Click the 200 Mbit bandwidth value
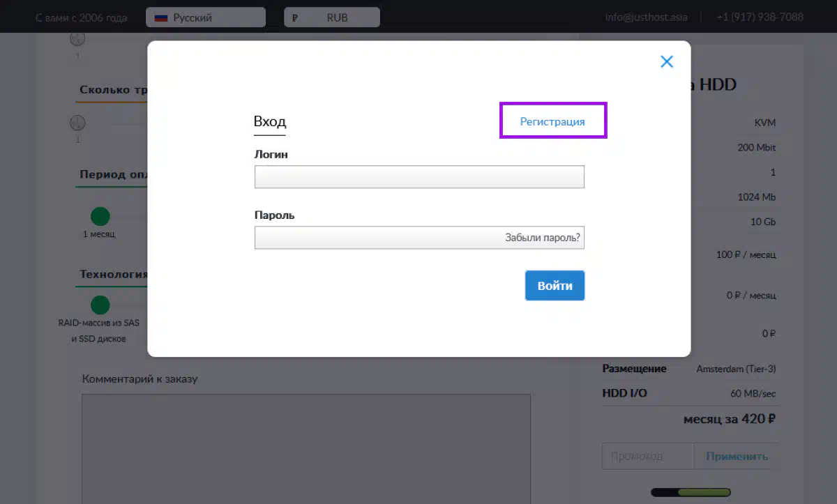The width and height of the screenshot is (837, 504). coord(757,148)
